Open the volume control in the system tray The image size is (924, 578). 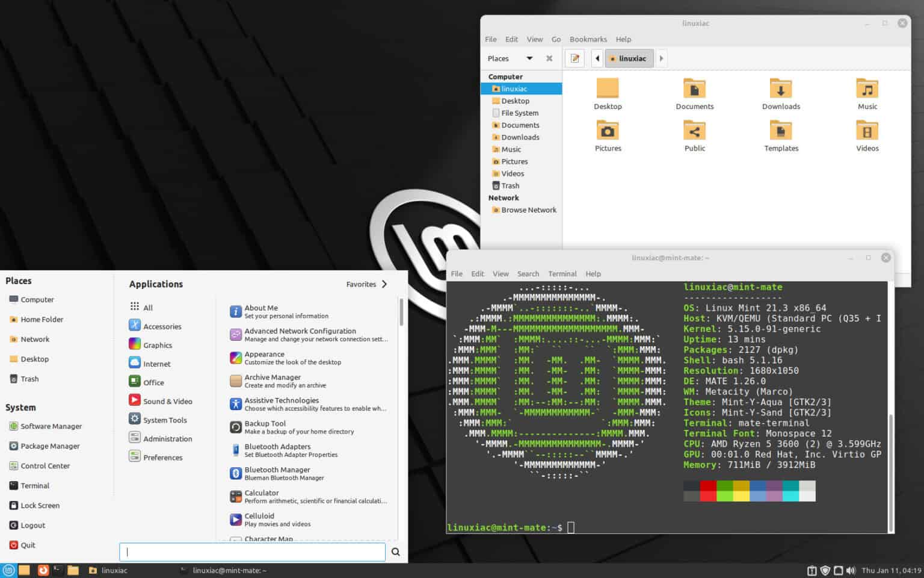pyautogui.click(x=851, y=570)
